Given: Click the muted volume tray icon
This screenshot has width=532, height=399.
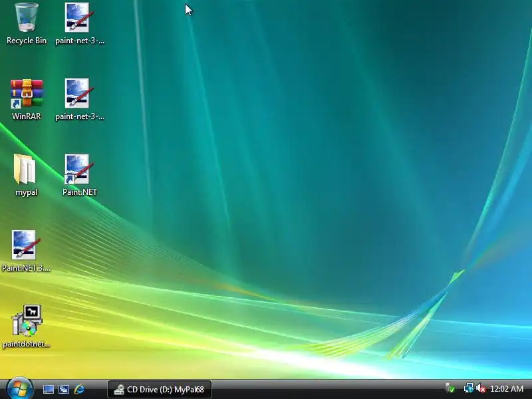Looking at the screenshot, I should click(x=480, y=388).
